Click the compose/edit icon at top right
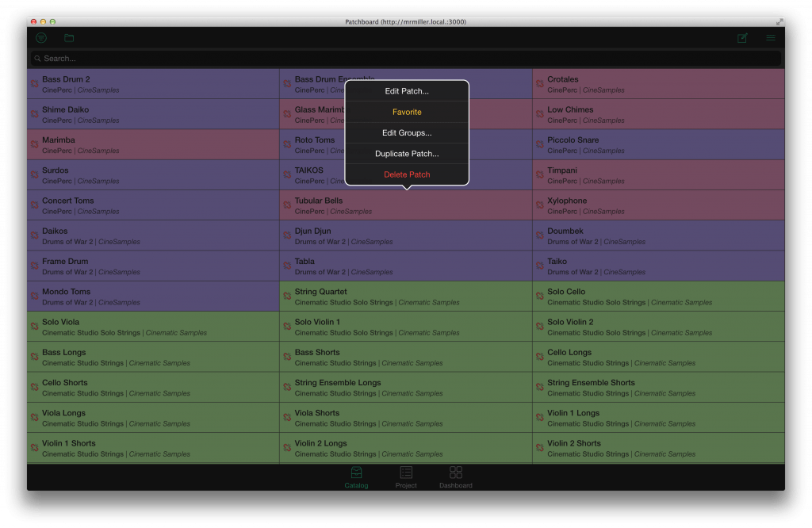Screen dimensions: 812x528 point(742,38)
